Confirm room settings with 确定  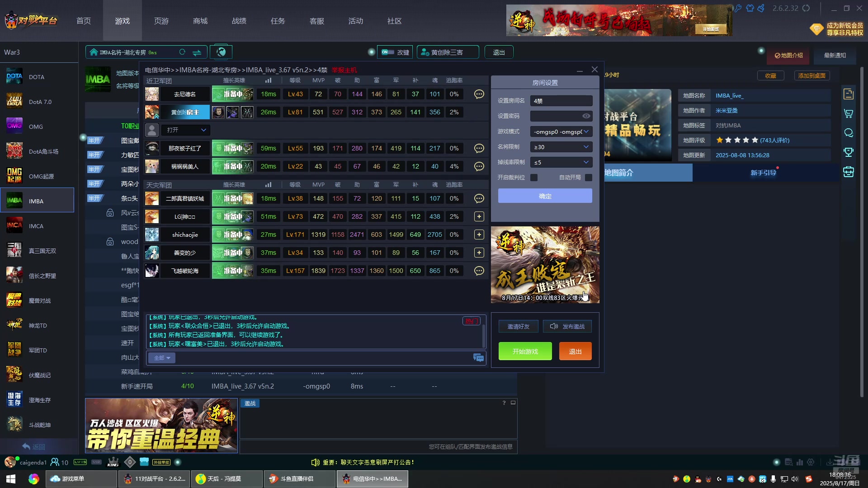tap(545, 196)
